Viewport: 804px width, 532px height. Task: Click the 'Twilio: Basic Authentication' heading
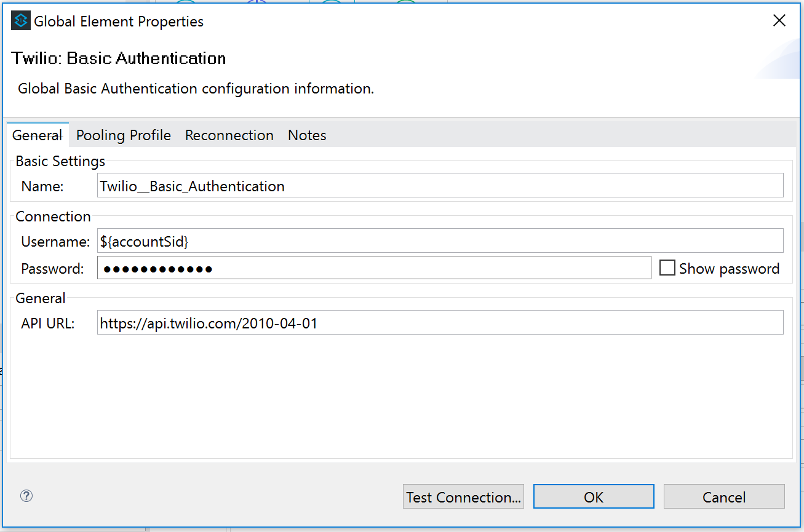tap(119, 58)
